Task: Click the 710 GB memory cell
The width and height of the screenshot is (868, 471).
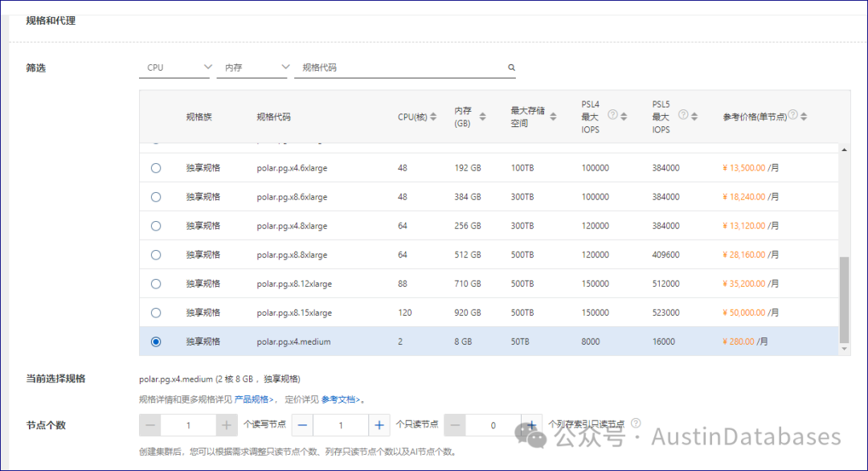Action: coord(468,284)
